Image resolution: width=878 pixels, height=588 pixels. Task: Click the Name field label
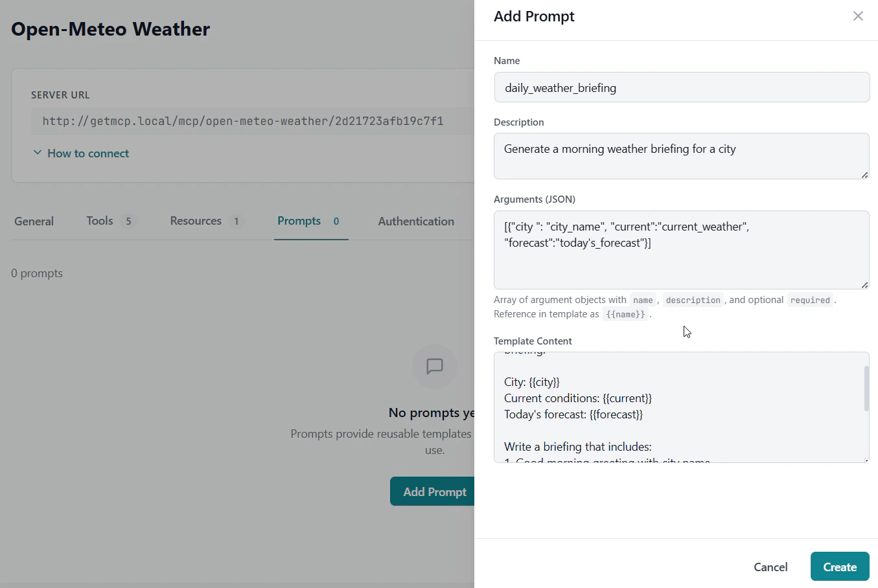pyautogui.click(x=507, y=61)
